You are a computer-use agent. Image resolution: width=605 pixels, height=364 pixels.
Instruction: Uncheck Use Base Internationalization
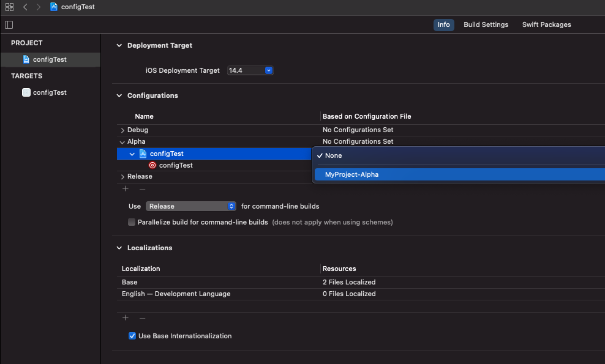132,336
